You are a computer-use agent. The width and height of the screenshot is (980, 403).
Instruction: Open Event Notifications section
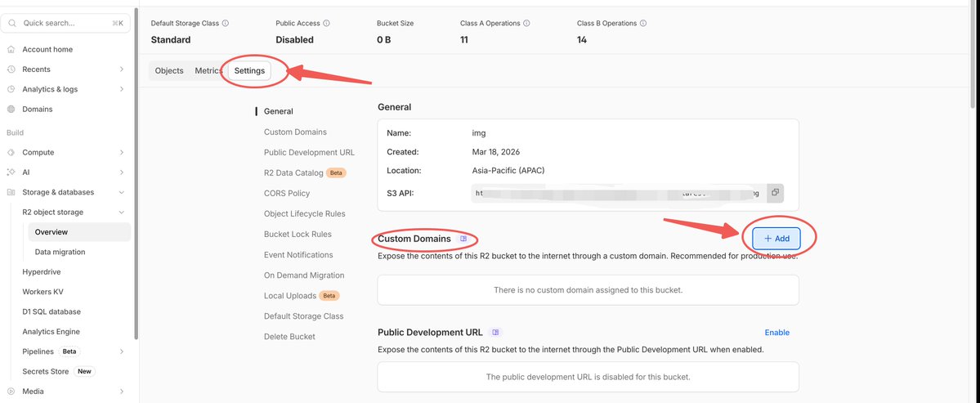point(298,255)
